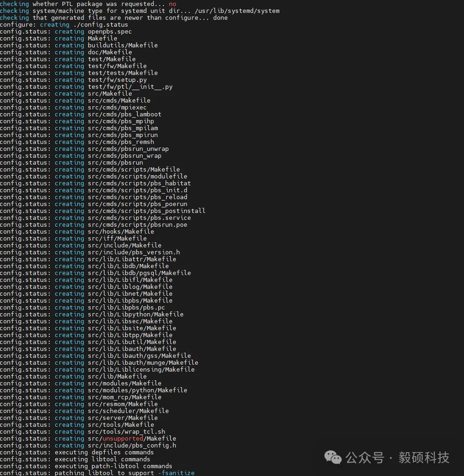
Task: Click the openpbs.spec file name
Action: click(x=110, y=31)
